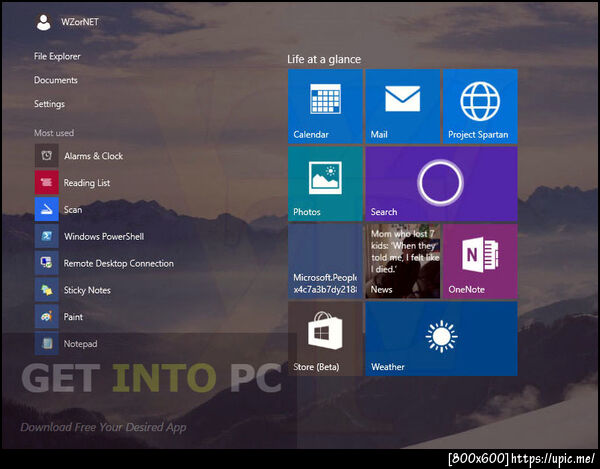
Task: Open Scan by its text label
Action: click(73, 210)
